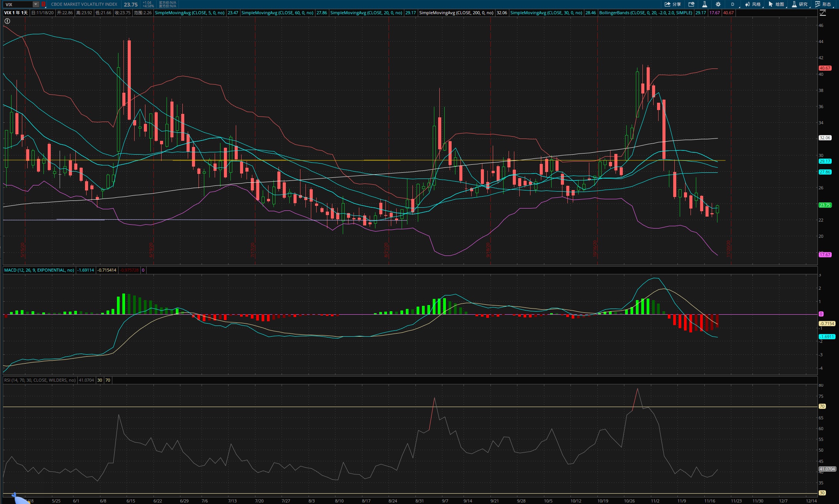Click the -1.6911 MACD axis tag
Image resolution: width=839 pixels, height=504 pixels.
click(827, 337)
